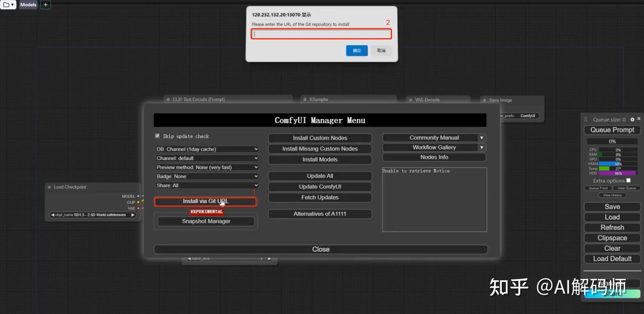The width and height of the screenshot is (644, 314).
Task: Click the folder icon in the top-left toolbar
Action: 5,4
